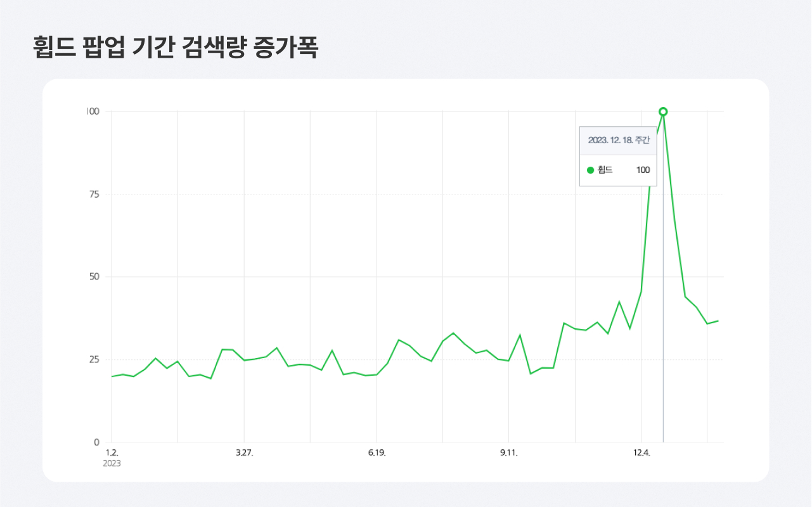The width and height of the screenshot is (812, 507).
Task: Click the 0 y-axis label
Action: (97, 442)
